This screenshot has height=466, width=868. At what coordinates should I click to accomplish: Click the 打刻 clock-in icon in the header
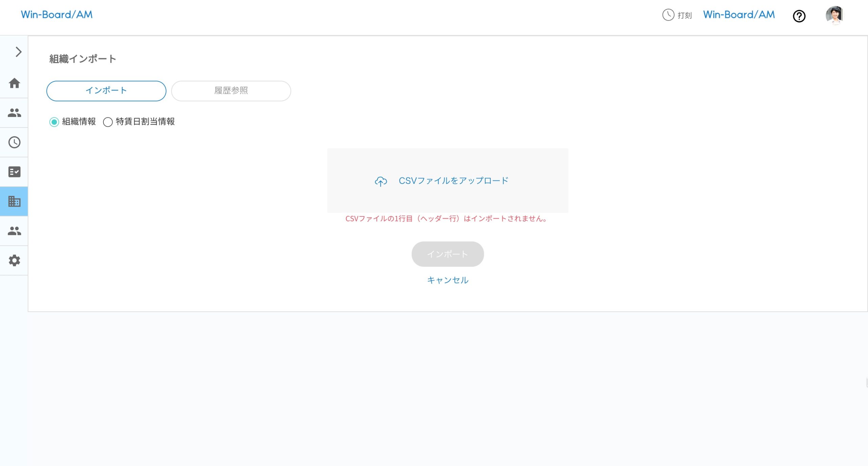pos(668,15)
